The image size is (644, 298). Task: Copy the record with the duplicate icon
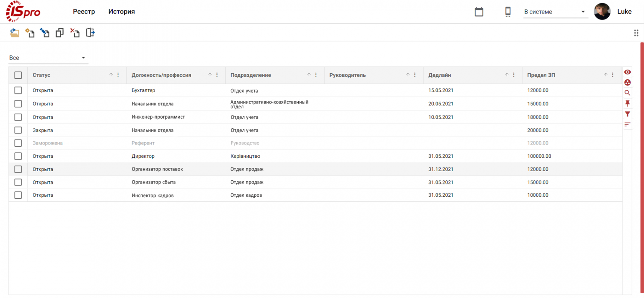point(60,33)
